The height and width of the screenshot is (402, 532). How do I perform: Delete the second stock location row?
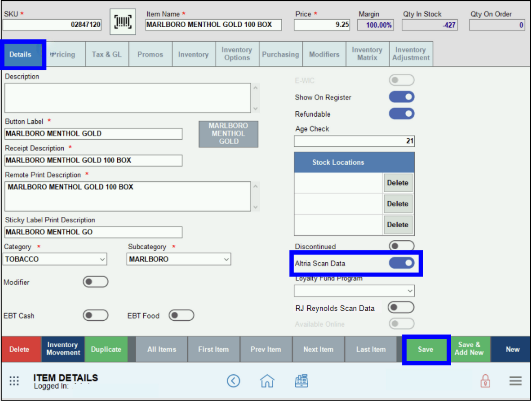coord(398,204)
